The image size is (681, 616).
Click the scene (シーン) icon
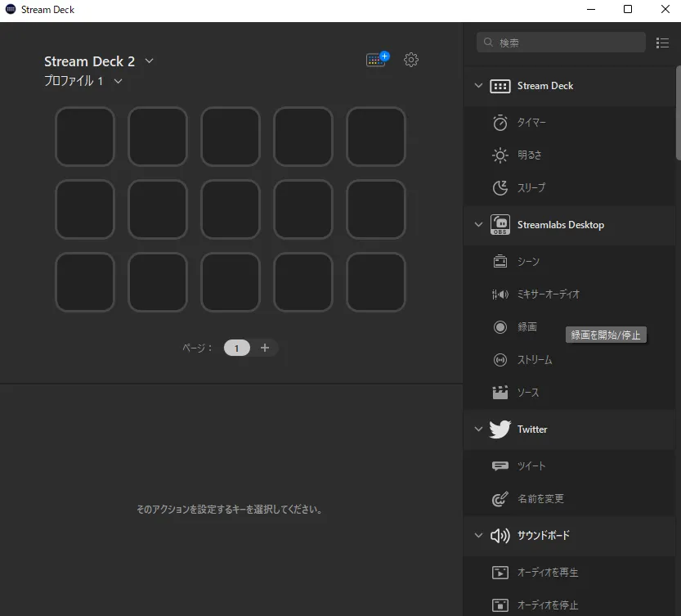[500, 261]
